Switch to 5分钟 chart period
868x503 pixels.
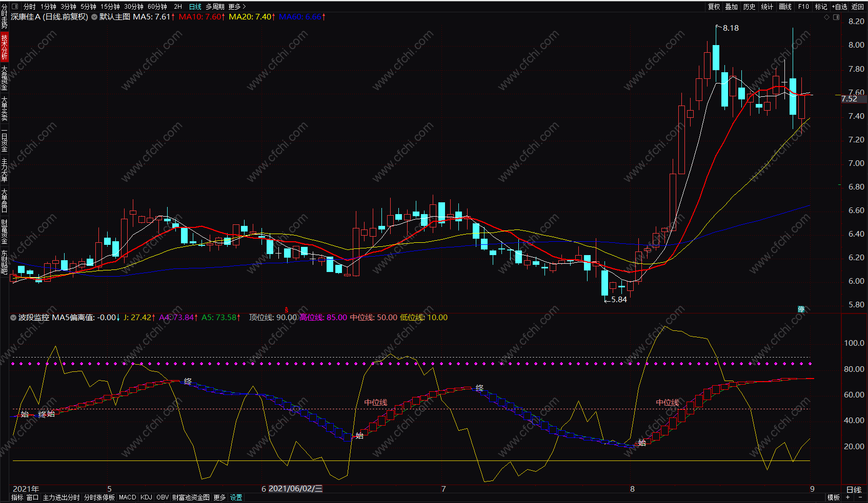point(88,7)
